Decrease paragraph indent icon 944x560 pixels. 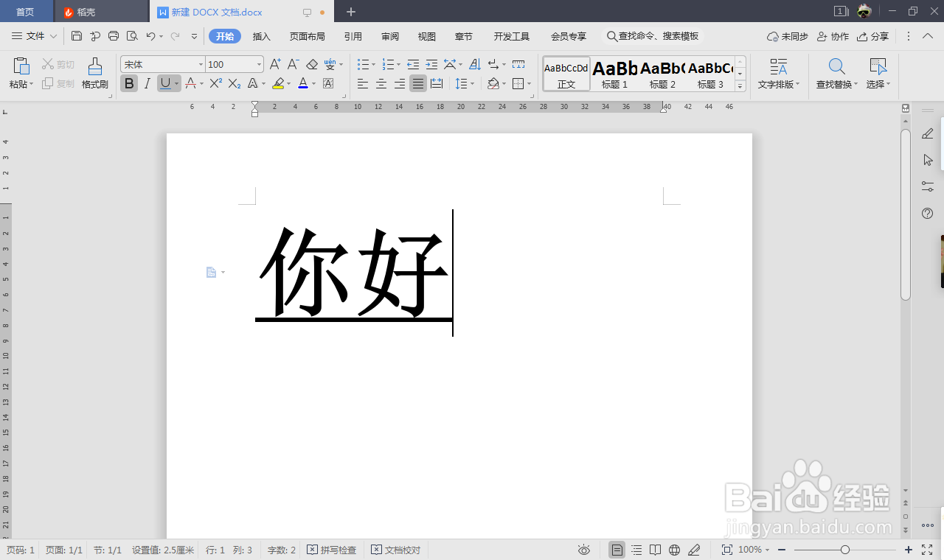tap(413, 65)
